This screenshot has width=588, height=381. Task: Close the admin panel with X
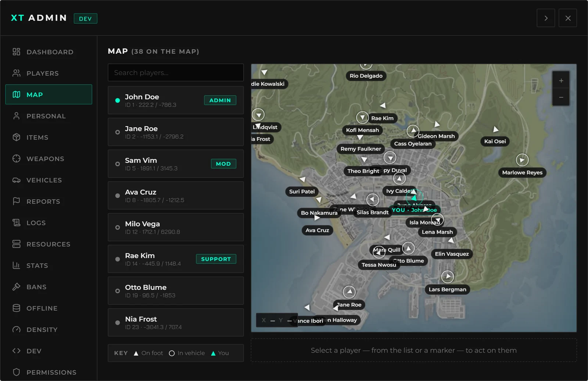point(568,18)
